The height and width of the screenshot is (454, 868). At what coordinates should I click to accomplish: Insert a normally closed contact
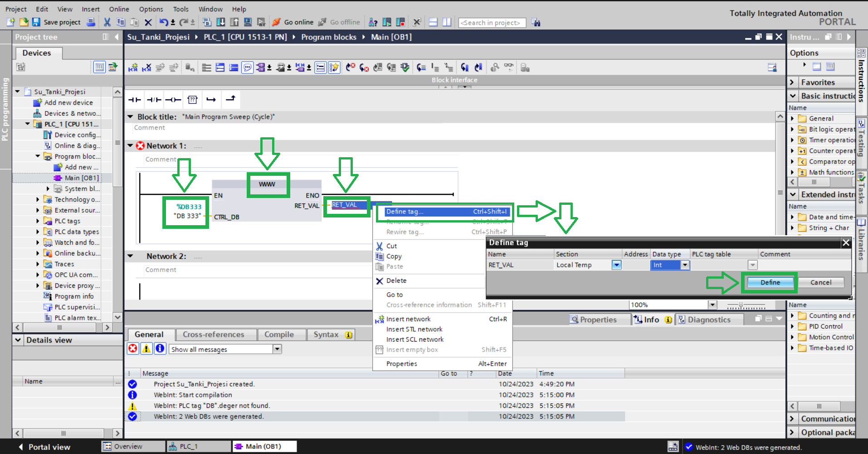click(154, 100)
